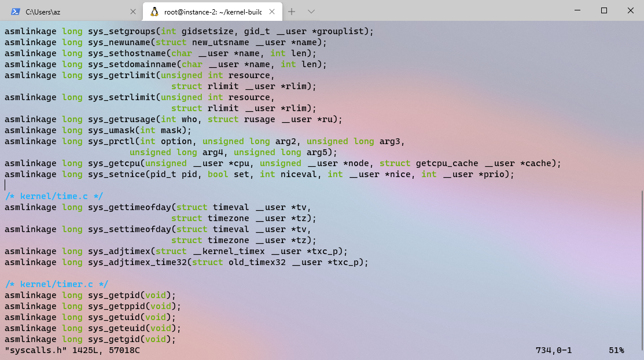This screenshot has width=644, height=360.
Task: Click getcpu_cache in sys_getcpu line
Action: tap(447, 164)
